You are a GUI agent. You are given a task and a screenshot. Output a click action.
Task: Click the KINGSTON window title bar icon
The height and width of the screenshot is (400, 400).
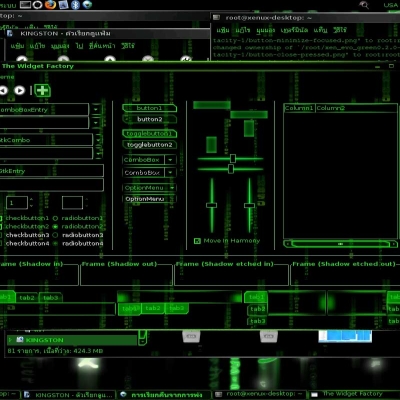point(10,33)
